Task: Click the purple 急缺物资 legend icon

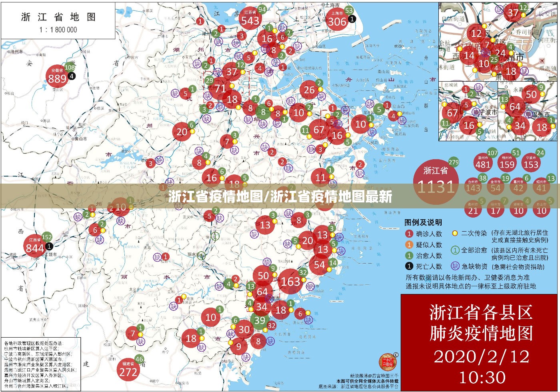Action: coord(455,266)
